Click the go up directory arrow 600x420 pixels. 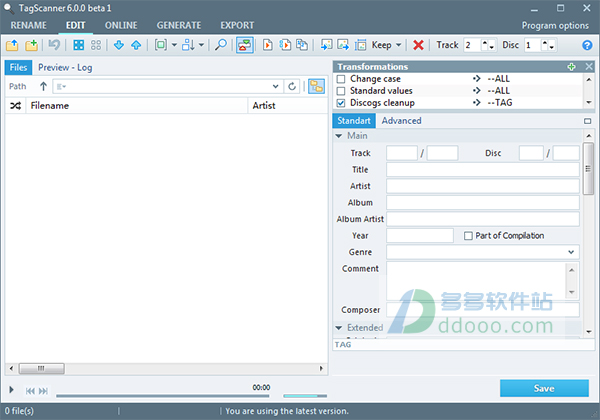pos(43,86)
